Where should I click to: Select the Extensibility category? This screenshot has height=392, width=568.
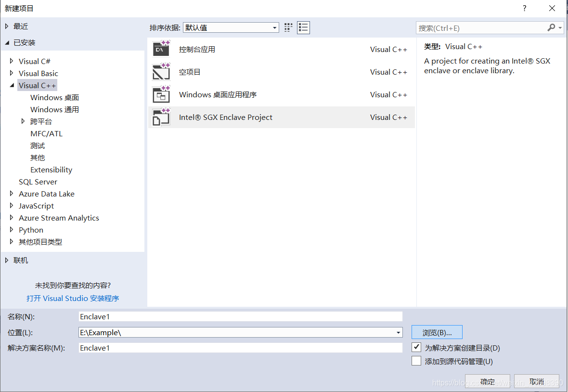51,170
